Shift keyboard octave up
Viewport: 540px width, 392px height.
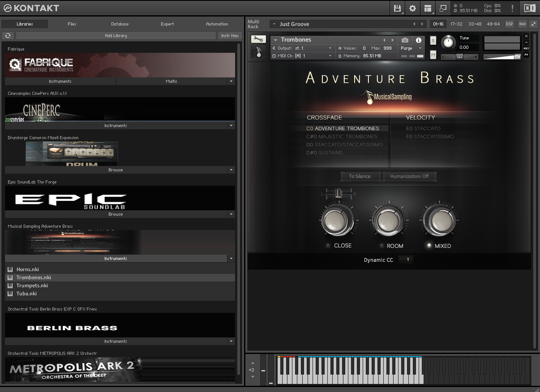click(x=253, y=363)
